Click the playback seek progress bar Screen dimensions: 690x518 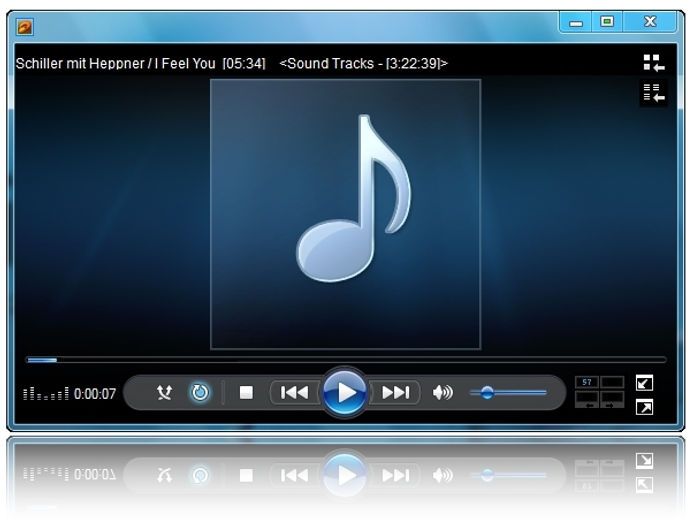point(345,360)
